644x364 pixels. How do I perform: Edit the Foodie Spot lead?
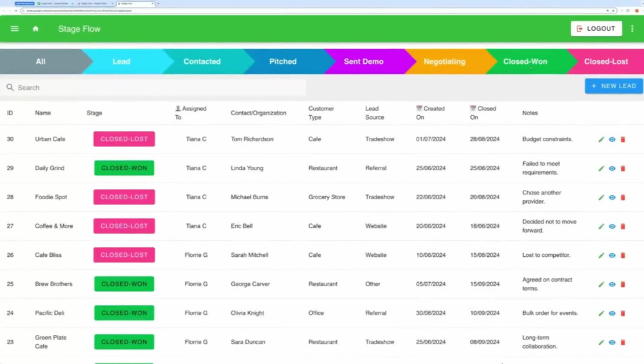[601, 198]
